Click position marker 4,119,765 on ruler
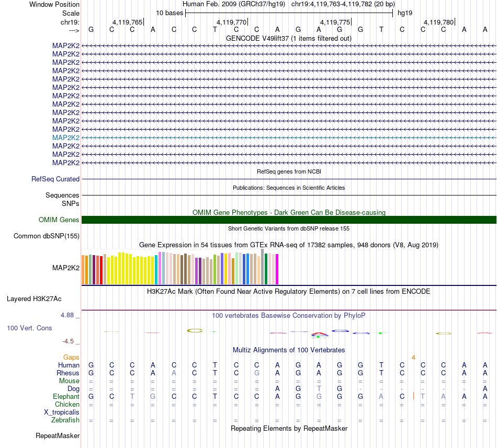 click(x=128, y=22)
